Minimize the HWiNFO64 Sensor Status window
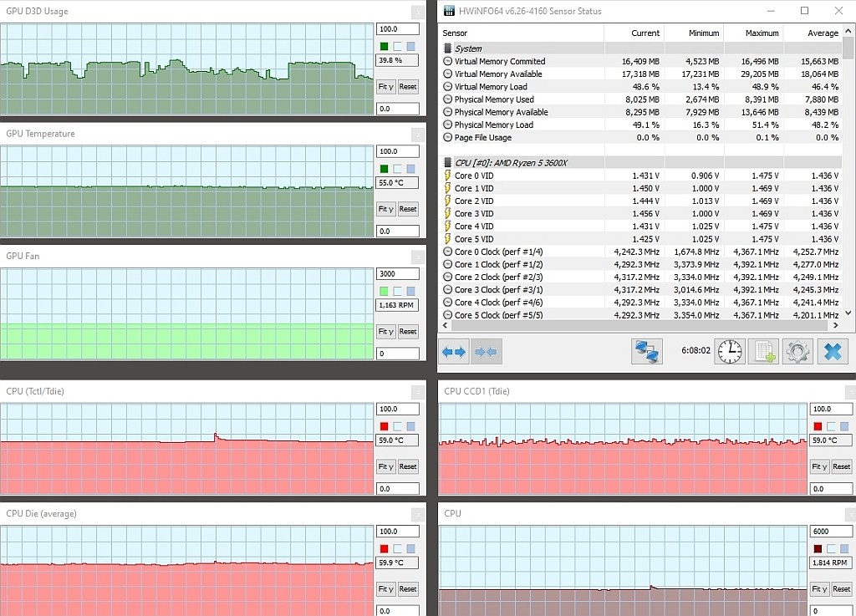 (771, 11)
